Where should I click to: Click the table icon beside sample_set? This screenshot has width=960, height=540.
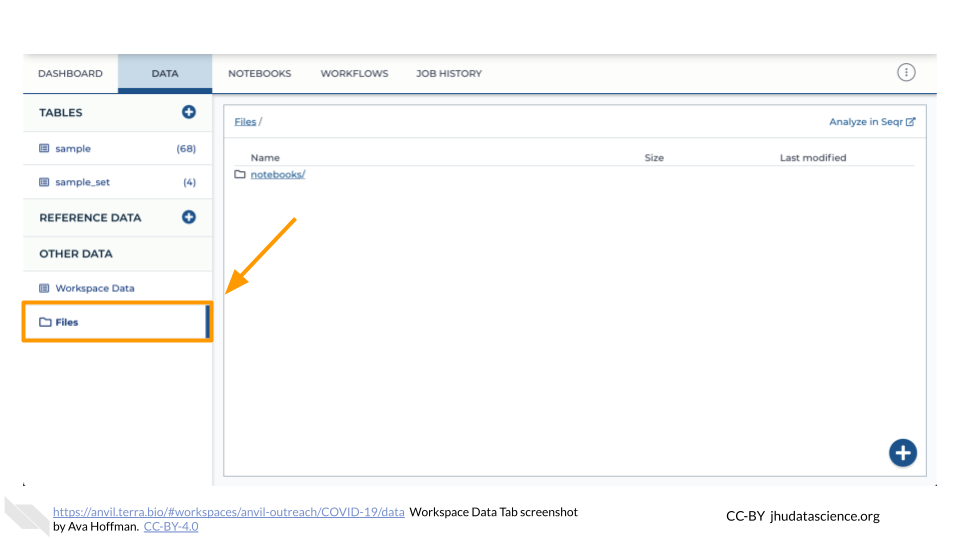coord(44,182)
